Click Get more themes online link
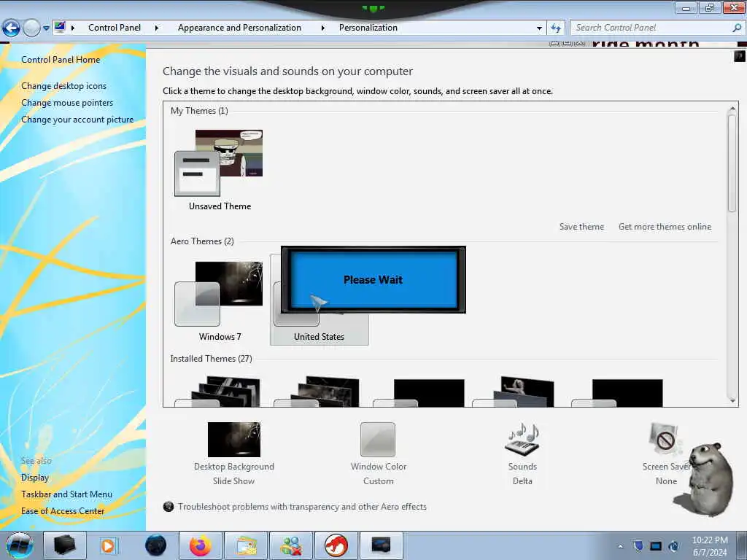The width and height of the screenshot is (747, 560). click(665, 227)
